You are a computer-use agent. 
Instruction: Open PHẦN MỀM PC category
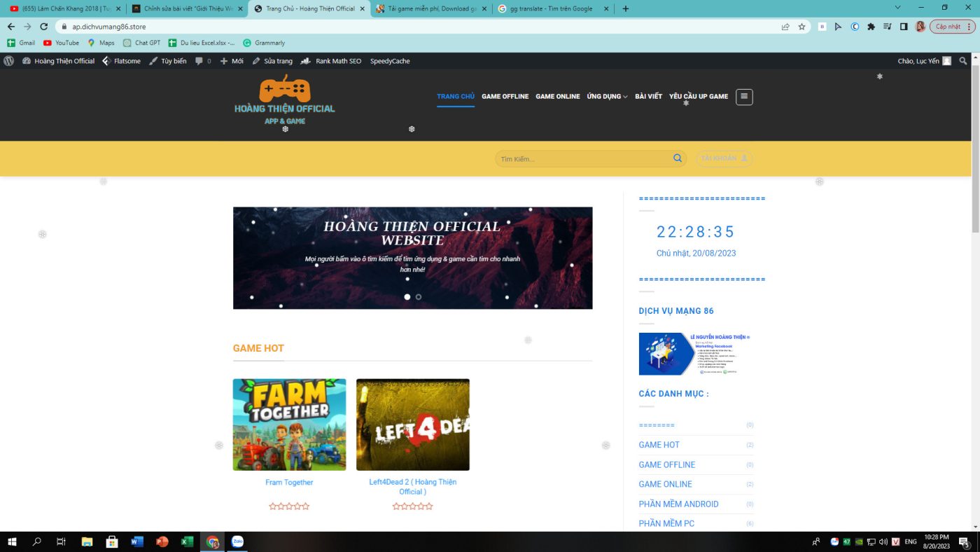point(666,523)
